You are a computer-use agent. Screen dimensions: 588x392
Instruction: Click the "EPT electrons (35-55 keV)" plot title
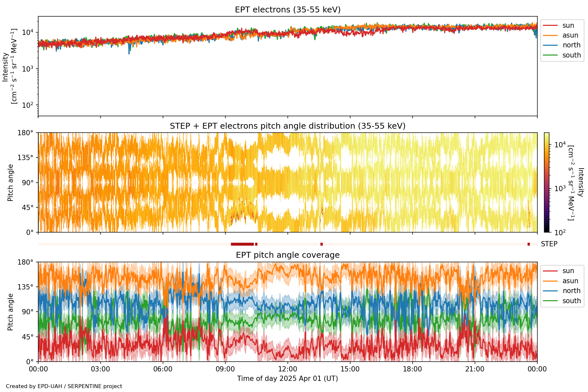tap(287, 10)
